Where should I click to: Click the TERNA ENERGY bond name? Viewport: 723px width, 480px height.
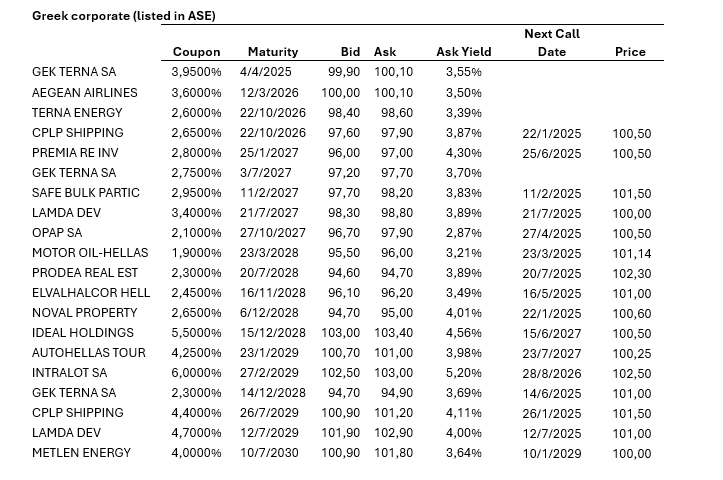click(77, 112)
